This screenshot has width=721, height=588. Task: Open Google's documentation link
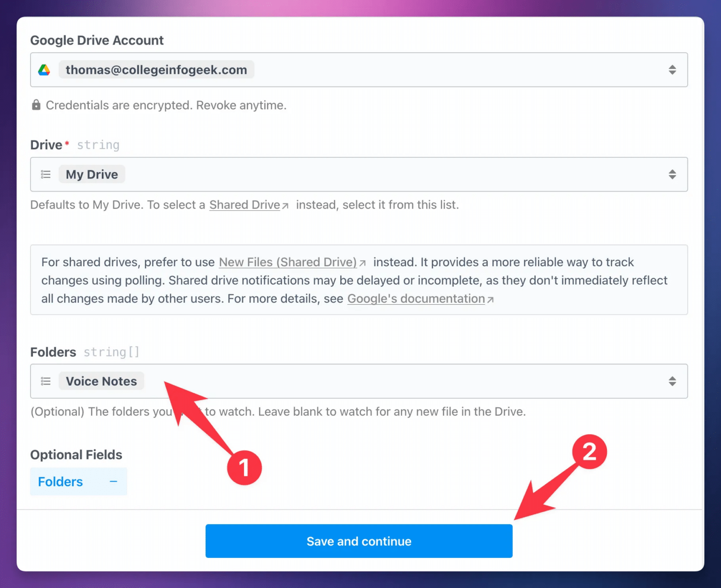[x=416, y=299]
